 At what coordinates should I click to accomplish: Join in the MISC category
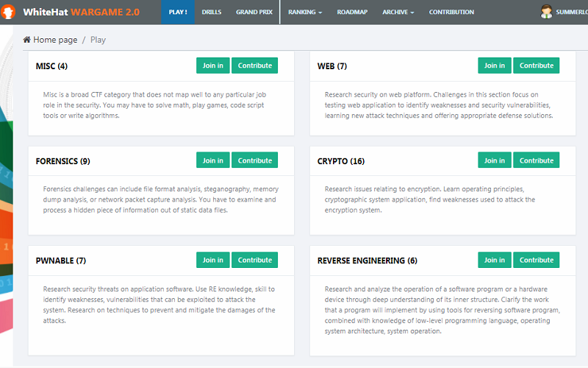coord(212,66)
